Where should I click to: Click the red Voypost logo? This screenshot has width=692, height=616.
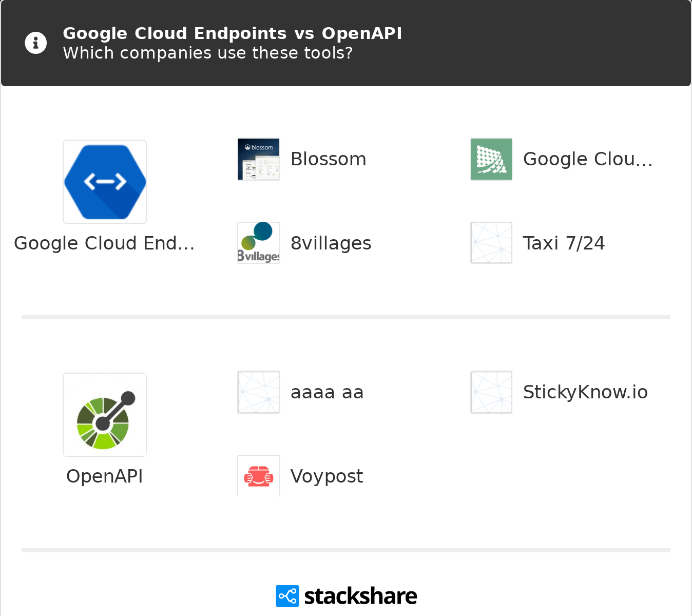pos(259,476)
